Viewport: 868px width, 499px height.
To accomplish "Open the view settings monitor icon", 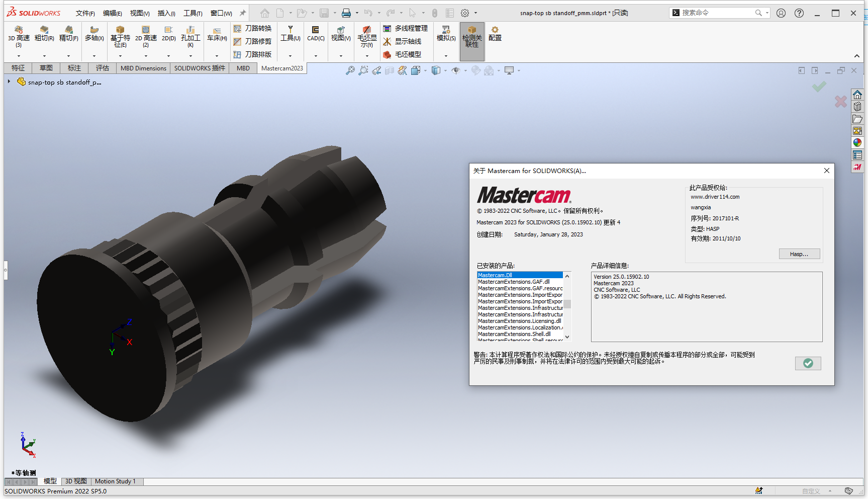I will [509, 71].
